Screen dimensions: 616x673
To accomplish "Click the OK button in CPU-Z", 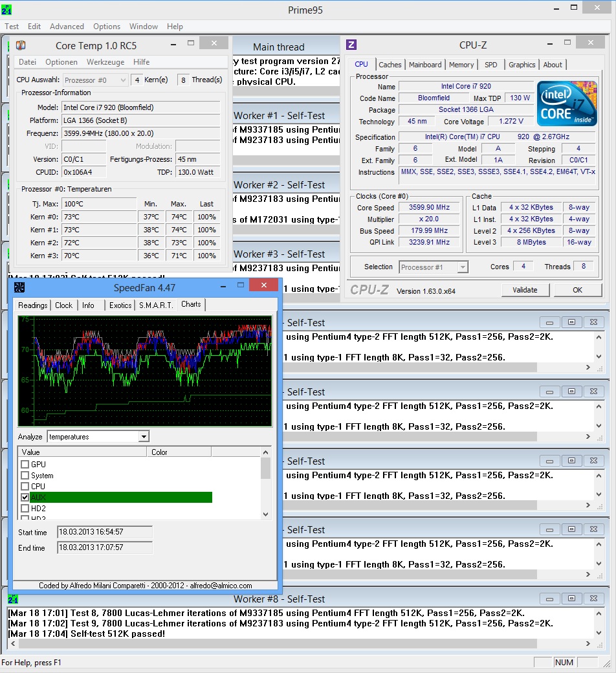I will tap(577, 290).
